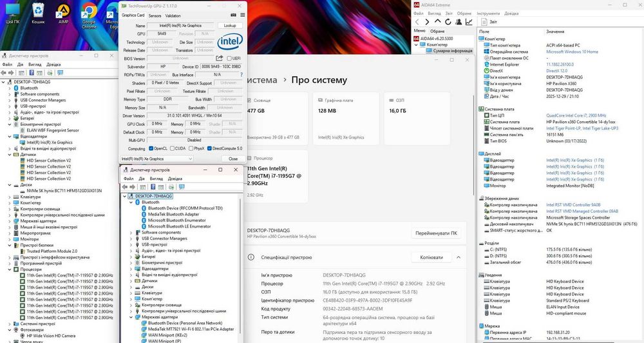This screenshot has width=644, height=343.
Task: Click the Intel logo in GPU-Z
Action: [230, 41]
